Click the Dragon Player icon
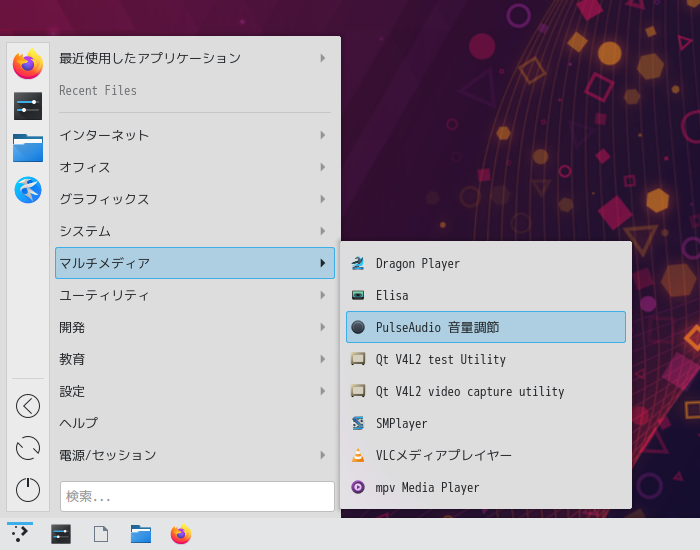 [358, 263]
